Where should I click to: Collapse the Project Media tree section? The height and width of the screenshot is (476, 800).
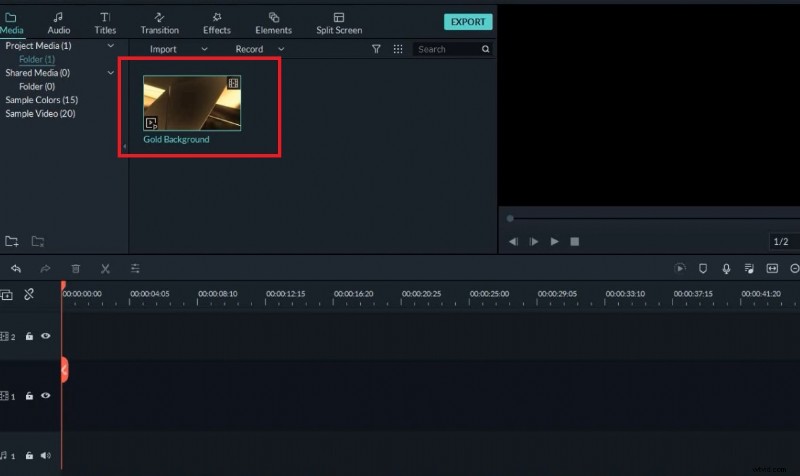click(111, 46)
